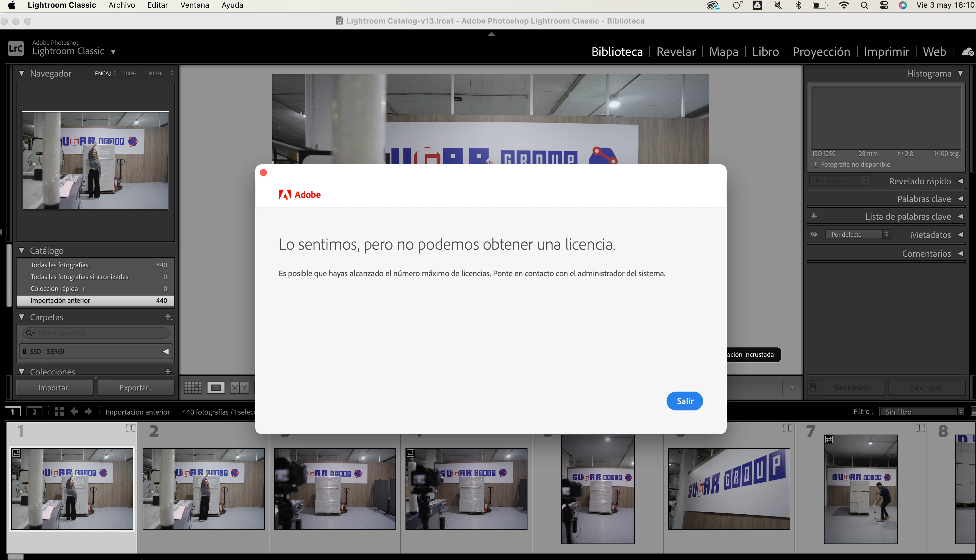Toggle main window display 1 button
Screen dimensions: 976x560
13,412
